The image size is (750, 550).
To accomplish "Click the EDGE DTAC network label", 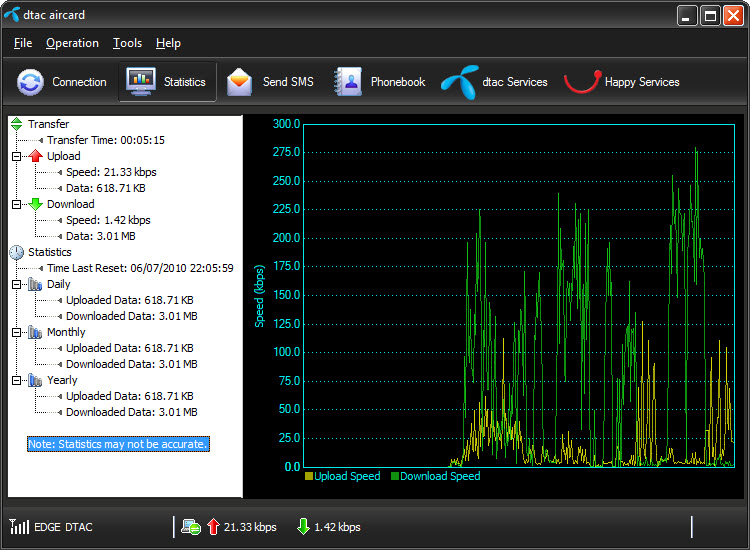I will point(63,527).
